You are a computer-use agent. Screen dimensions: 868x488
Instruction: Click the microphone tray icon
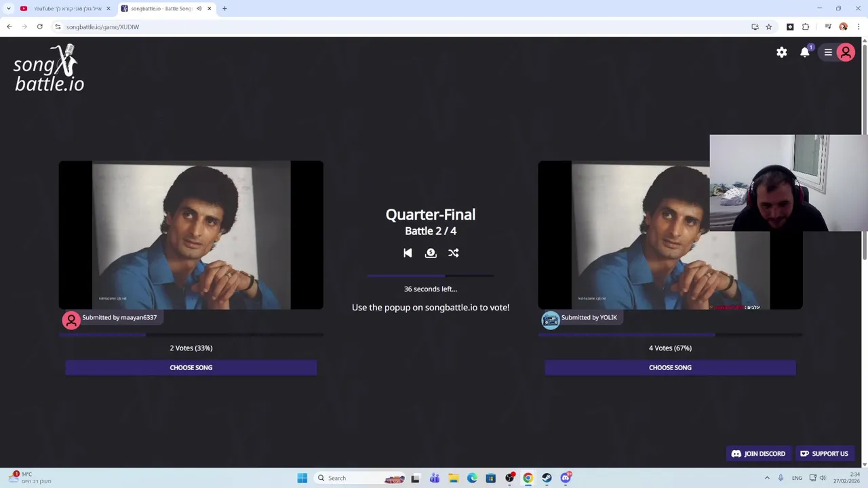coord(781,478)
